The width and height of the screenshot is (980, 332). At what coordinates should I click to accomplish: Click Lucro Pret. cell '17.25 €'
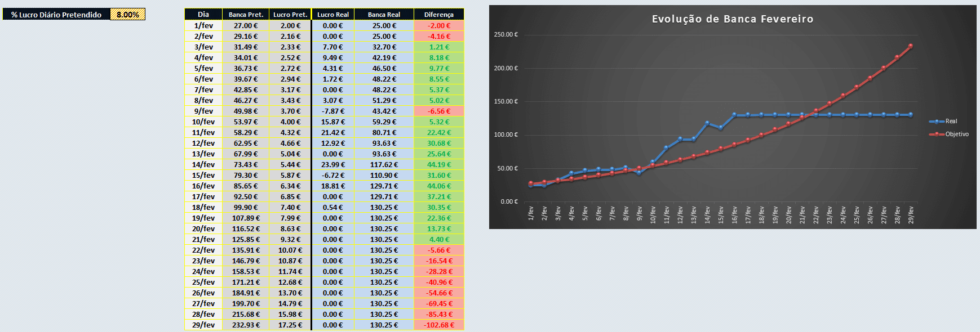290,325
